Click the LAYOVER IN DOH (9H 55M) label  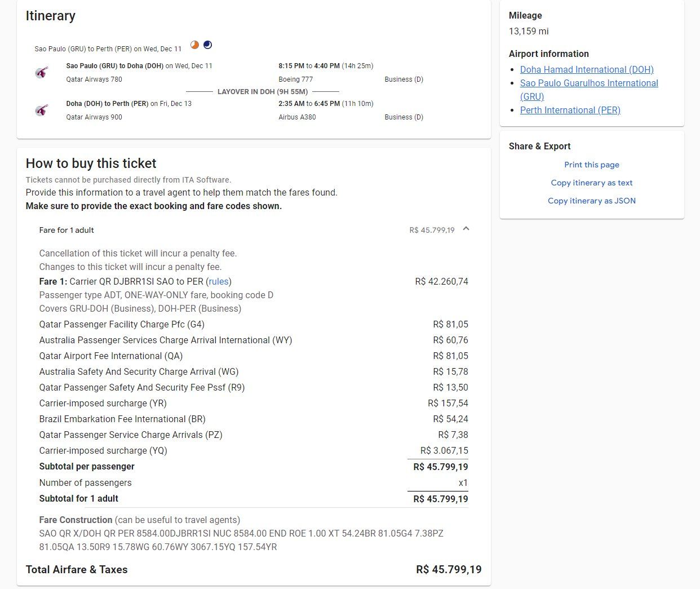click(x=263, y=91)
